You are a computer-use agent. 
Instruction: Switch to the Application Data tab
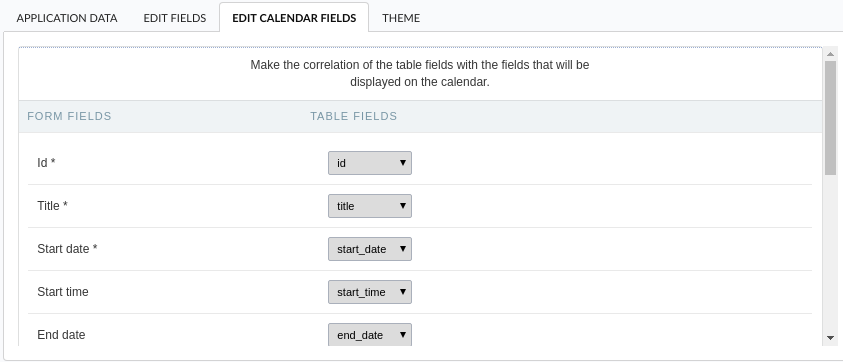pos(67,18)
